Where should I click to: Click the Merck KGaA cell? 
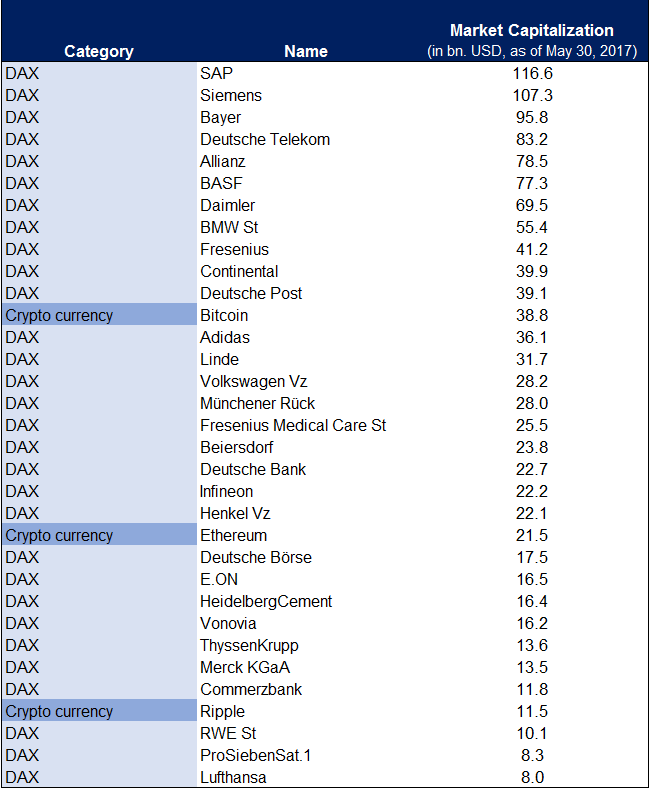245,668
